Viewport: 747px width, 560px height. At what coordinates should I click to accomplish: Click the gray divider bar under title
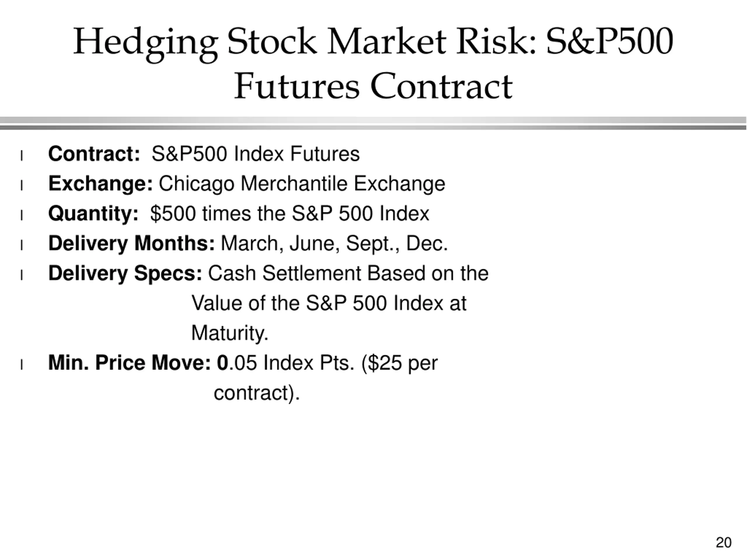pyautogui.click(x=373, y=123)
